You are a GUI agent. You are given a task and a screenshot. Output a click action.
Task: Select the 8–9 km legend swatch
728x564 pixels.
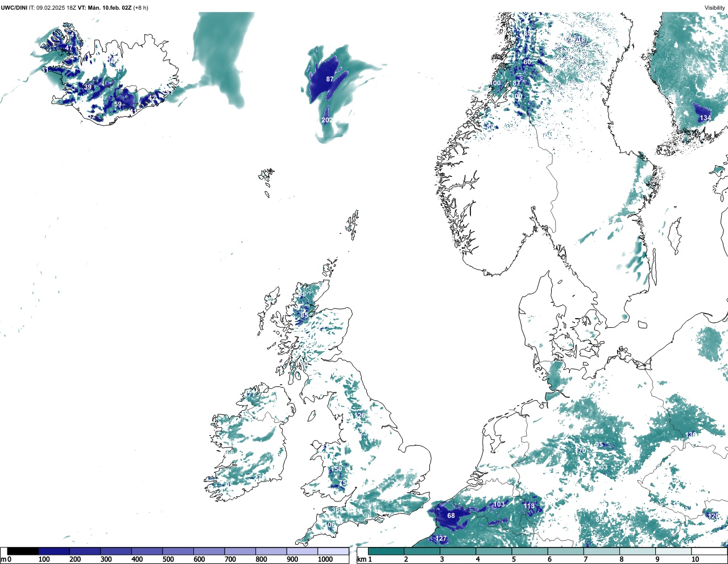pos(637,551)
